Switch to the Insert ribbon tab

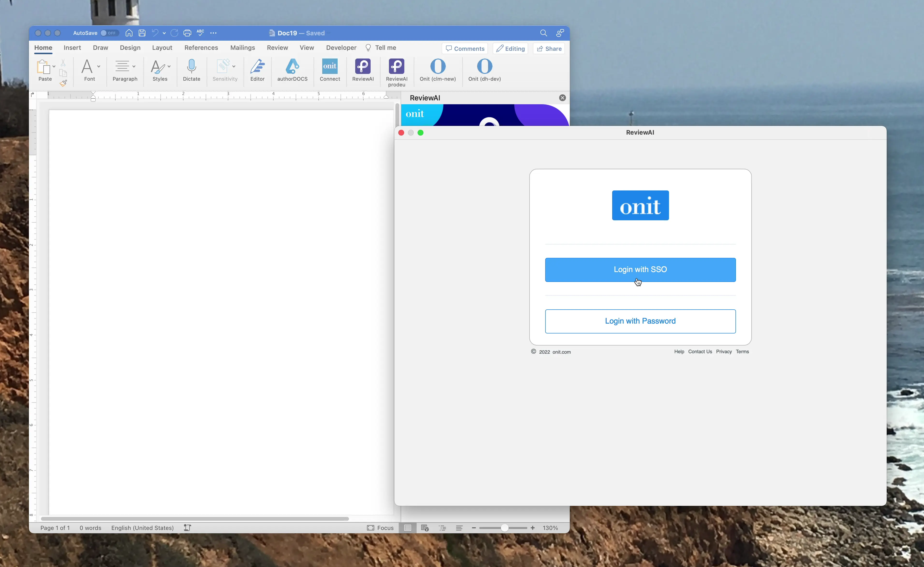tap(72, 48)
